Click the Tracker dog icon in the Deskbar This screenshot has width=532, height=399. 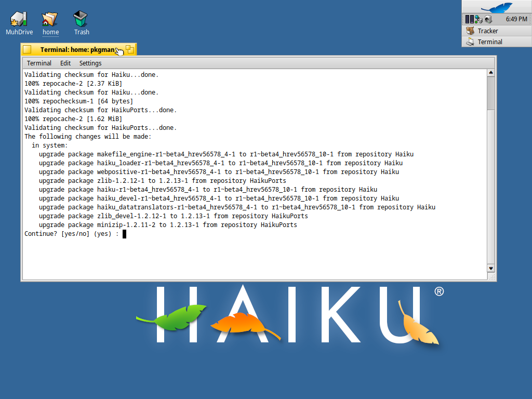(x=470, y=31)
